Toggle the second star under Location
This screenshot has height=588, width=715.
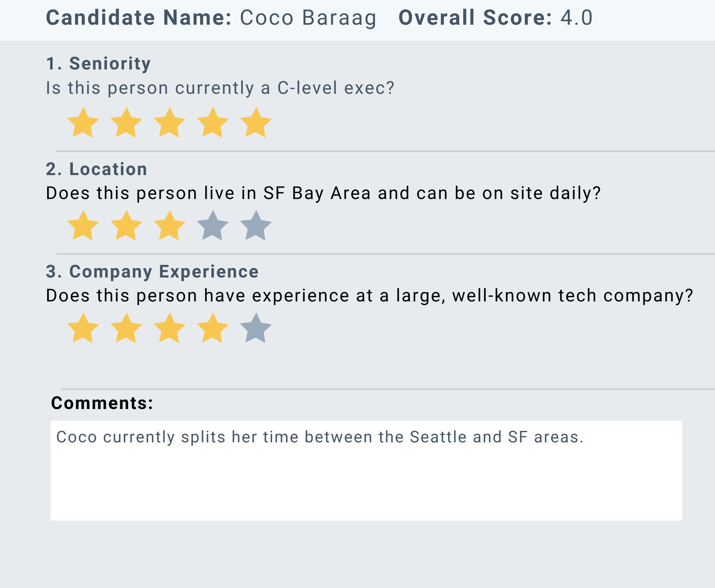(x=126, y=226)
